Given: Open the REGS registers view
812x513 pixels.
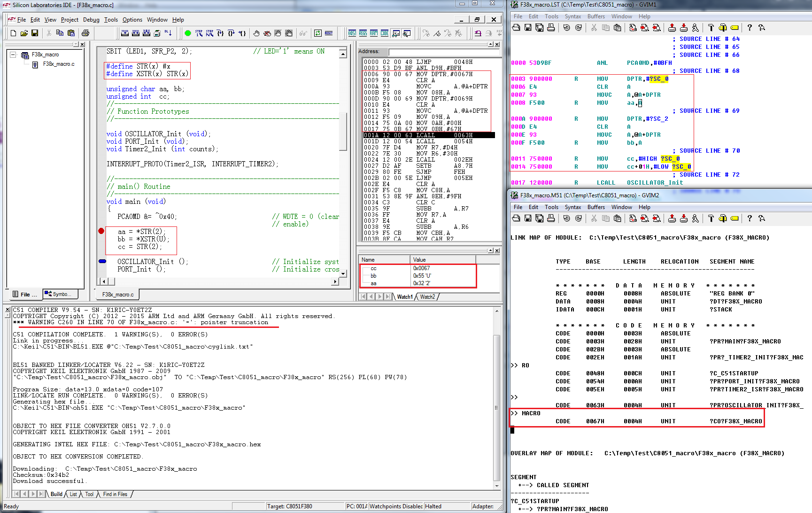Looking at the screenshot, I should [x=363, y=33].
